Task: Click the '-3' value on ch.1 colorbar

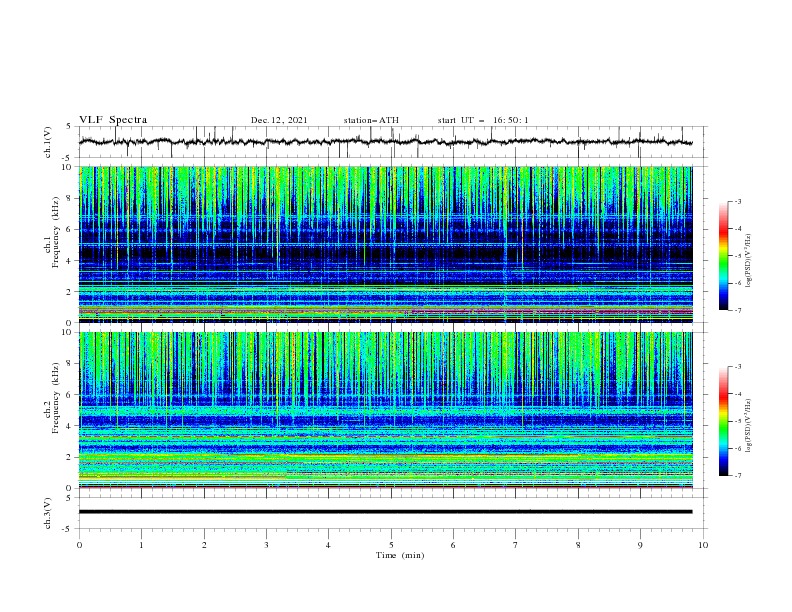Action: [x=738, y=201]
